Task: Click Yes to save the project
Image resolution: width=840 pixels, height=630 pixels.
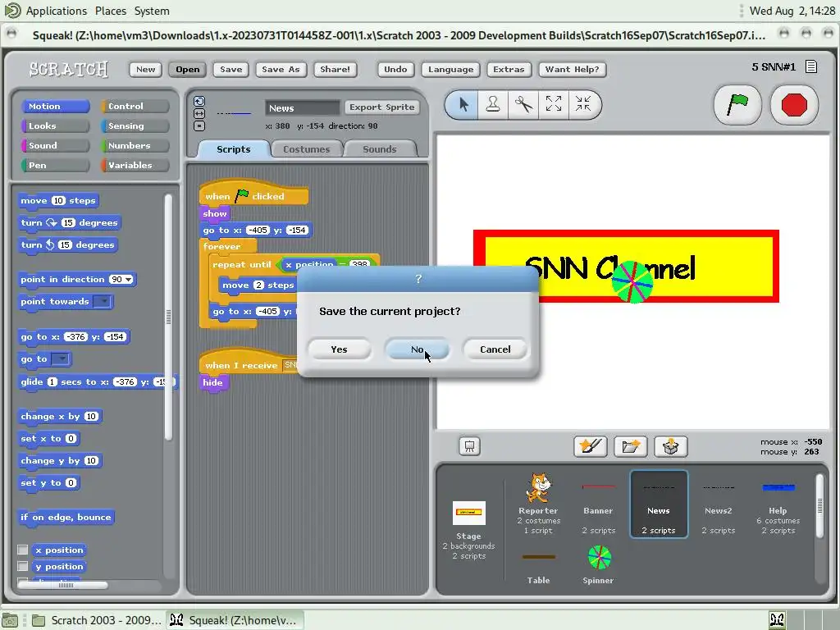Action: [x=339, y=349]
